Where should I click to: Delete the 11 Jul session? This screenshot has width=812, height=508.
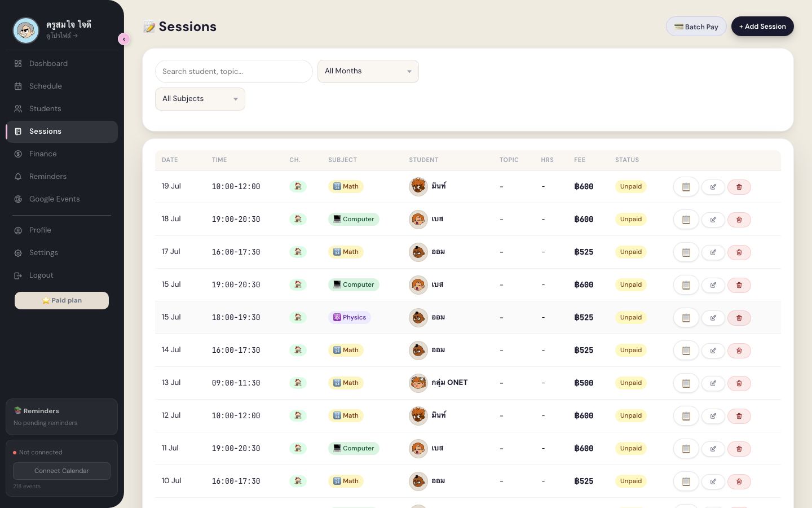pyautogui.click(x=739, y=449)
